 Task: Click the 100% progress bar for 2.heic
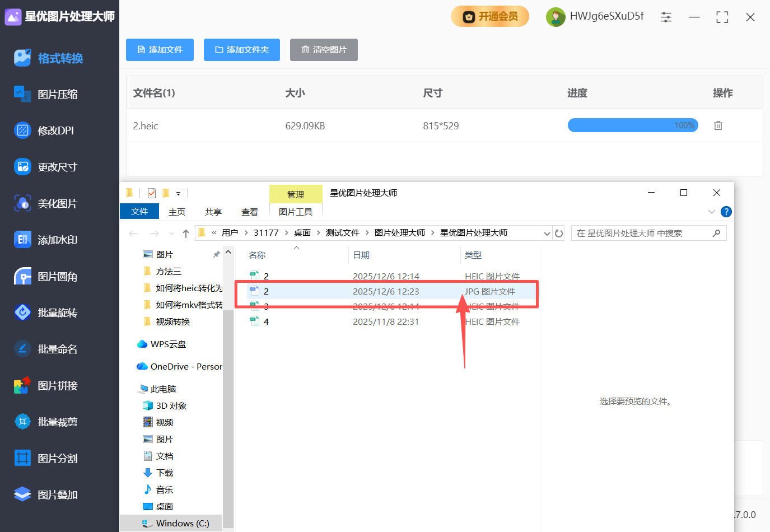pyautogui.click(x=632, y=125)
